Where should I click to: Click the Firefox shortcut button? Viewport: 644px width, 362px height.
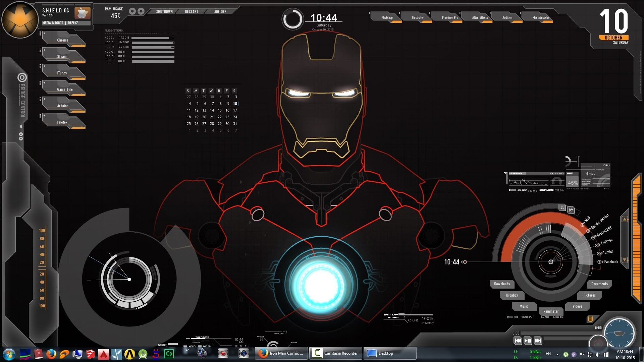(x=62, y=122)
